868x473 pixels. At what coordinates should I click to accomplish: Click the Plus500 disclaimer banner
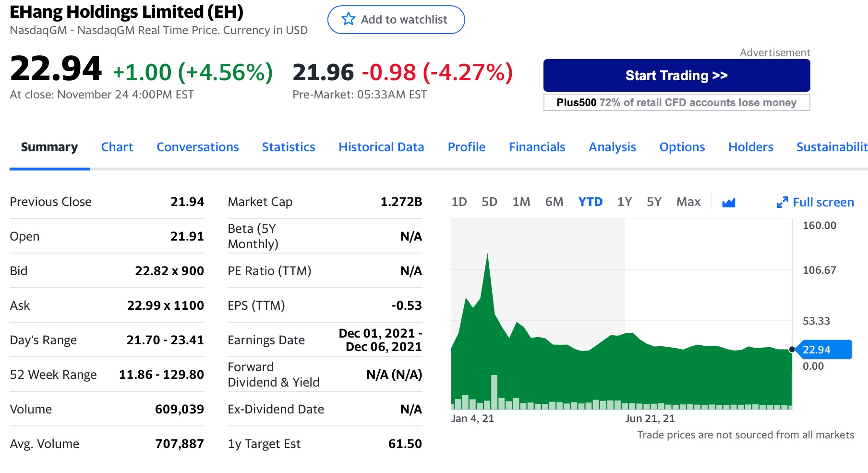coord(676,103)
